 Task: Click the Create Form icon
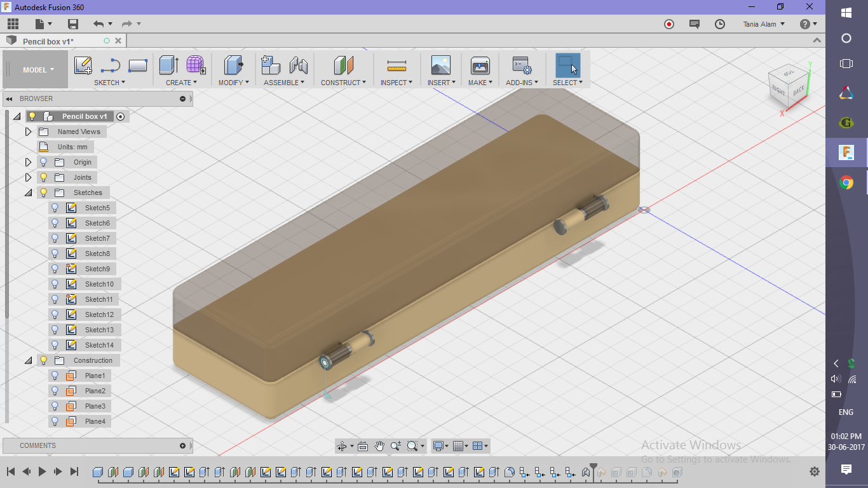click(x=196, y=65)
